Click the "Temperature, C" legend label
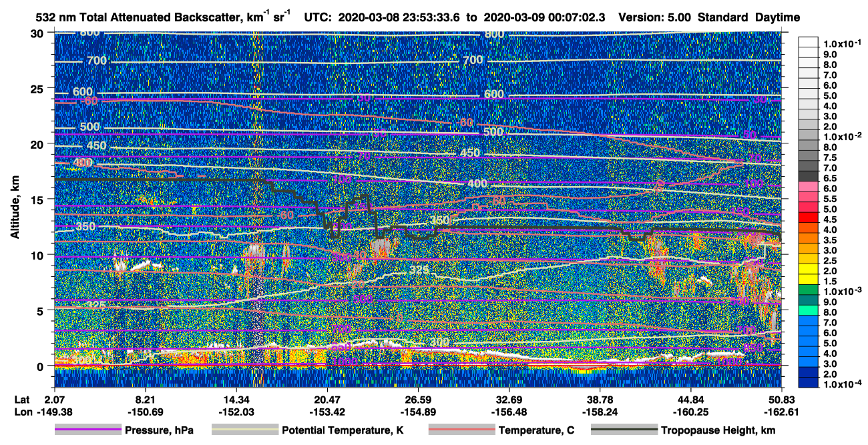Image resolution: width=868 pixels, height=445 pixels. pos(537,430)
